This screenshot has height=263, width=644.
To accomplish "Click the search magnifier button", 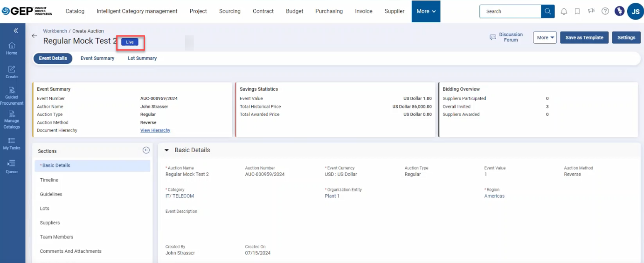I will 548,11.
